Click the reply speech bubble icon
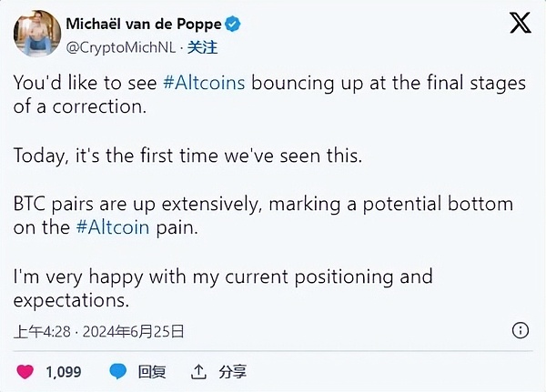The width and height of the screenshot is (546, 392). click(117, 371)
